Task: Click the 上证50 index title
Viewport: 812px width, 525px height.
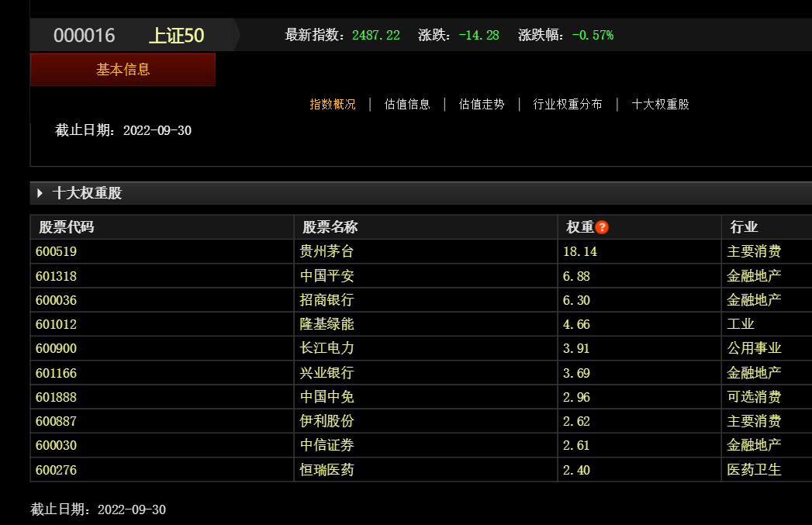Action: click(177, 35)
